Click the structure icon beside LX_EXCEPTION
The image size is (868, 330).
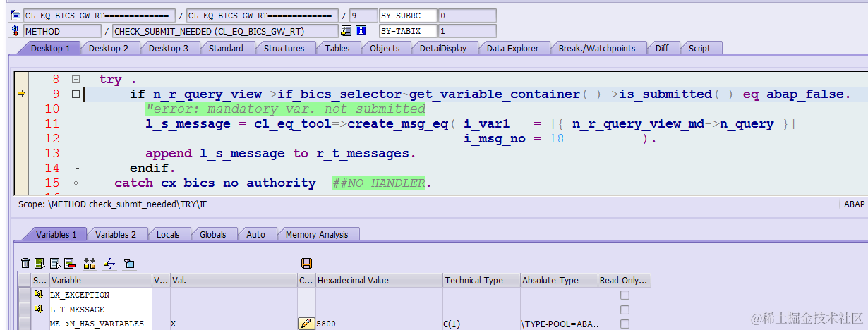tap(40, 295)
